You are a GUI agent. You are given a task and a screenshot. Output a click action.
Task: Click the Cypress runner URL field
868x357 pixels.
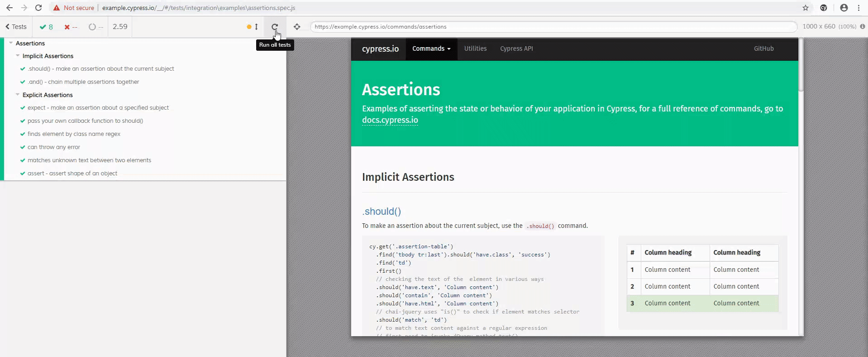(553, 27)
